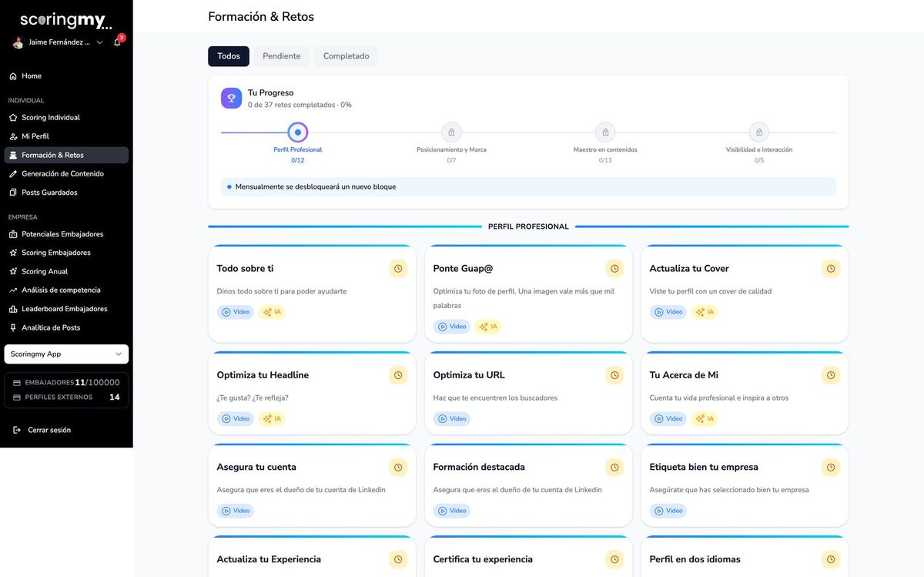Image resolution: width=924 pixels, height=577 pixels.
Task: Click Cerrar sesión to log out
Action: pyautogui.click(x=49, y=430)
